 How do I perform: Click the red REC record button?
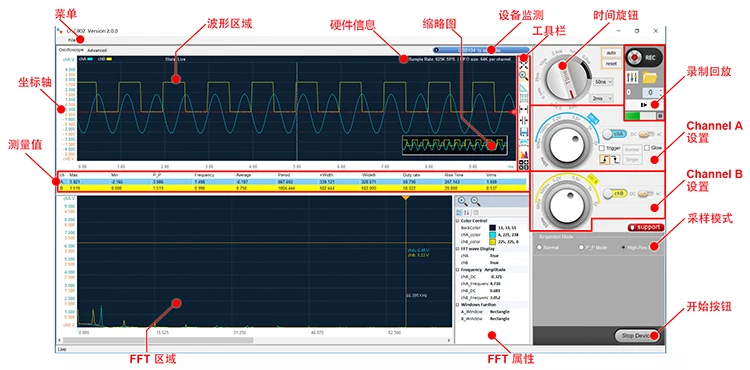644,57
